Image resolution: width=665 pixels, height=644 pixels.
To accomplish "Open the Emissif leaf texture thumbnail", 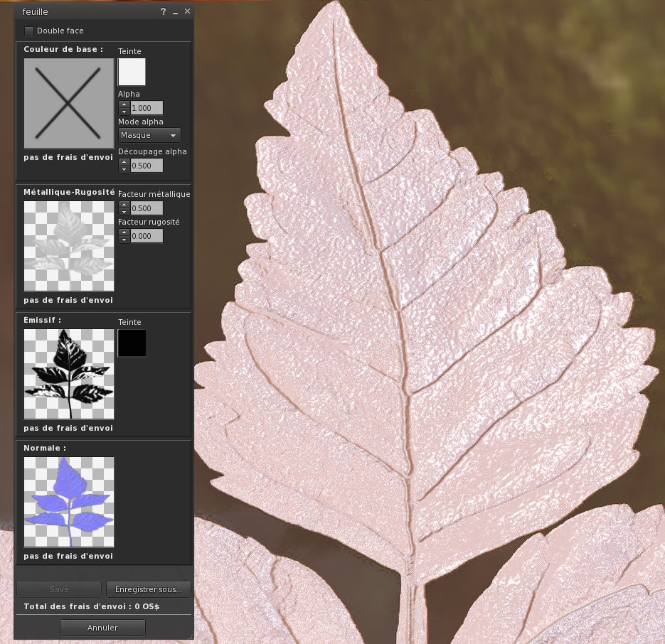I will (x=69, y=374).
